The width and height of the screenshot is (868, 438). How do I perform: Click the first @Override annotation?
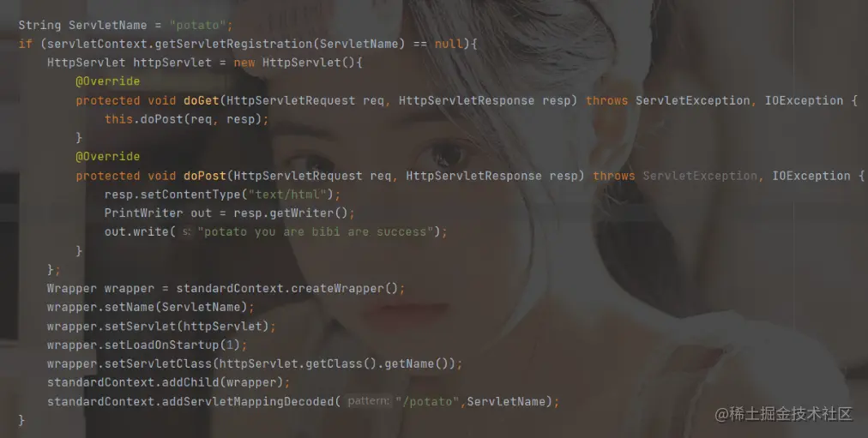[107, 81]
